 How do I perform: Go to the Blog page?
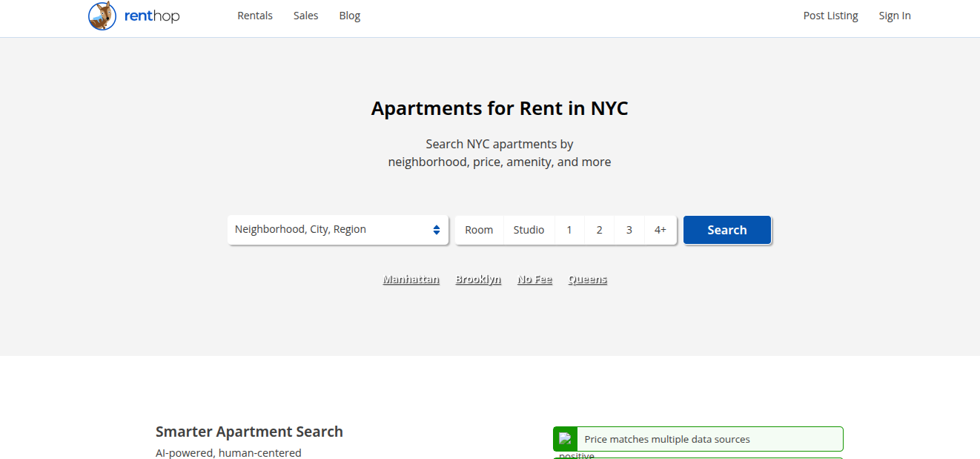click(350, 16)
